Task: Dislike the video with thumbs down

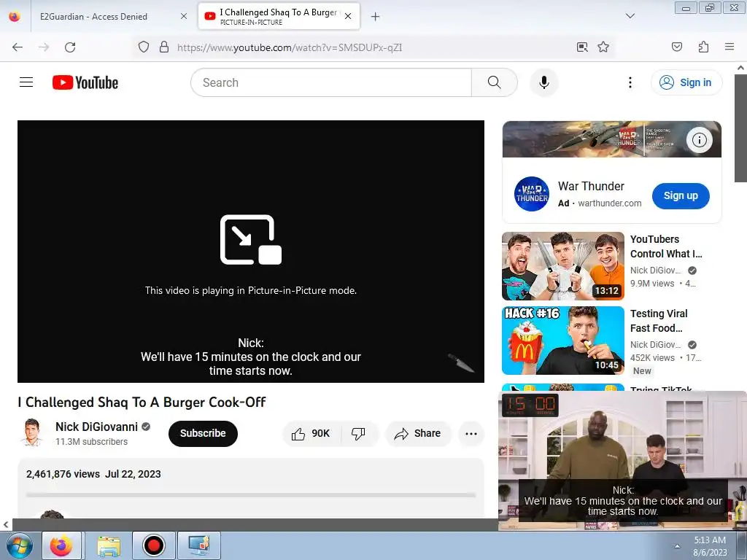Action: 358,433
